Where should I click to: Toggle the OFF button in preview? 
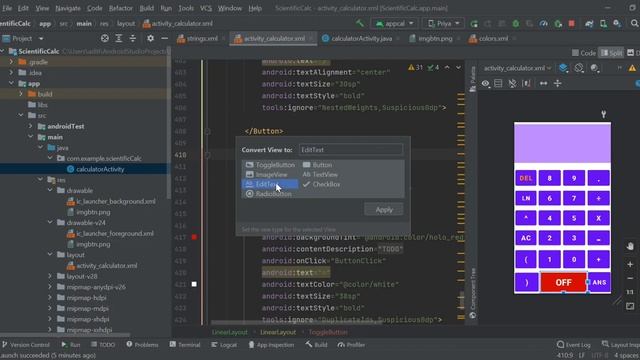click(x=563, y=282)
